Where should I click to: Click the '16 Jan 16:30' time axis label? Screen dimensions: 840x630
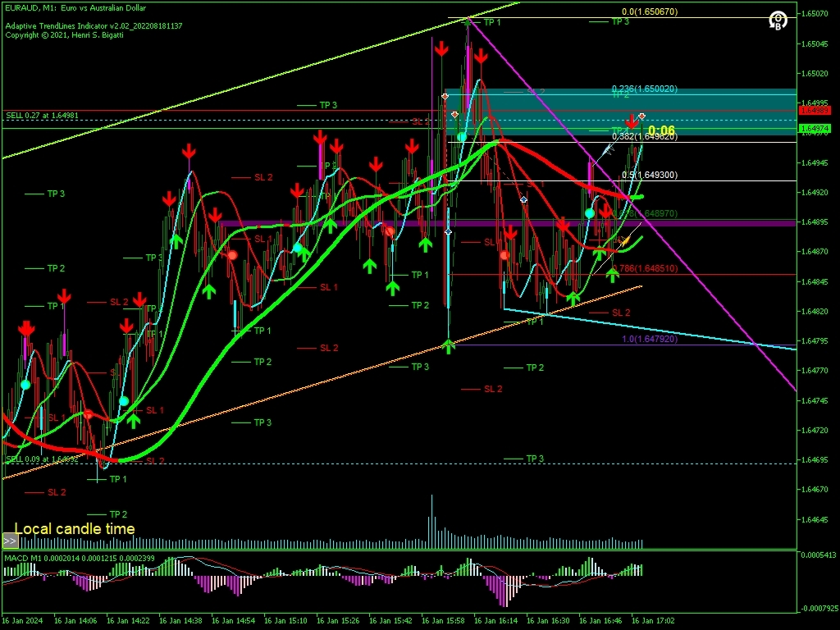(548, 621)
